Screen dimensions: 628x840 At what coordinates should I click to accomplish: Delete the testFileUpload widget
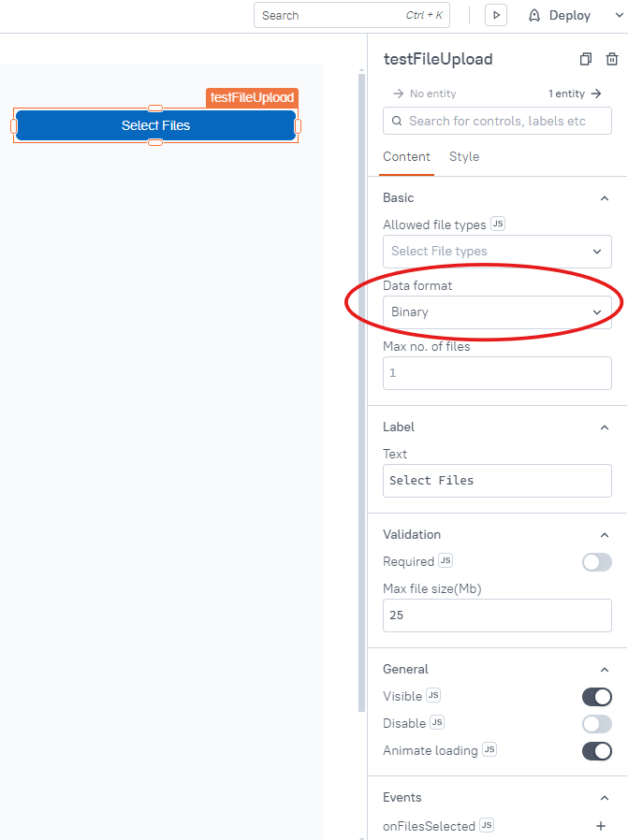point(613,59)
